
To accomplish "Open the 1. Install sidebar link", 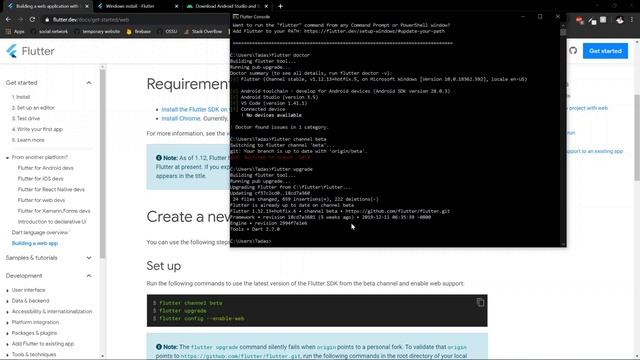I will pos(21,97).
